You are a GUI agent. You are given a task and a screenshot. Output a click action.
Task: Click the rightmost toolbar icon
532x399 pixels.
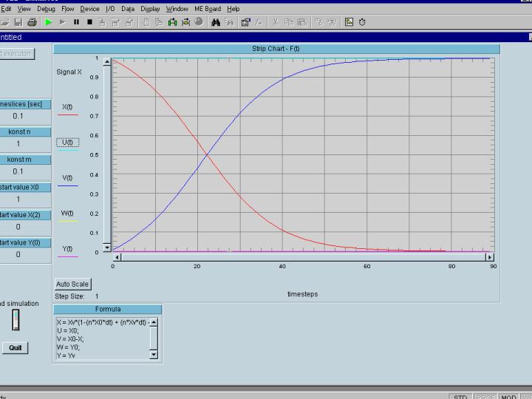coord(362,22)
